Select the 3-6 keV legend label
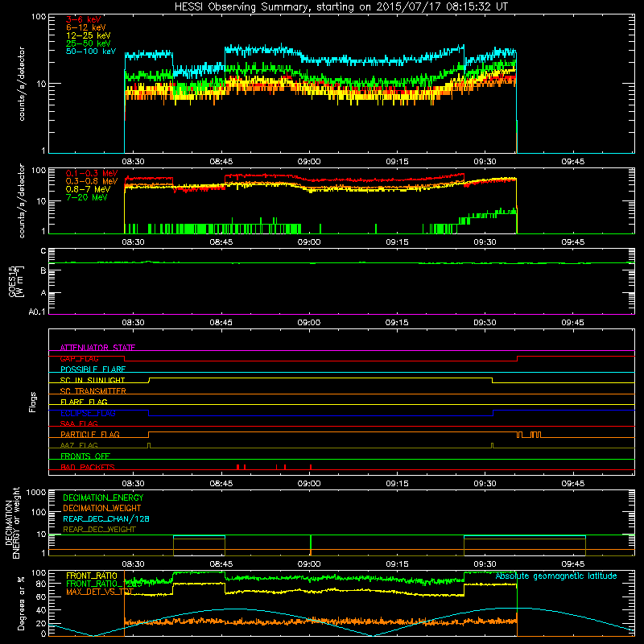 (x=83, y=19)
